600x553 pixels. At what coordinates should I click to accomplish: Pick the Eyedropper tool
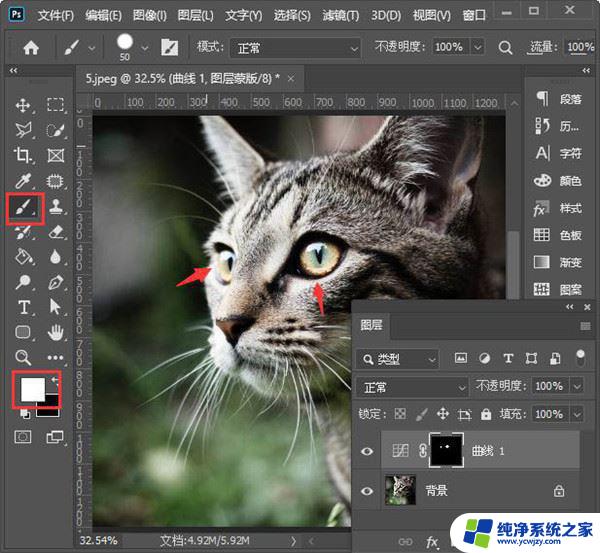(x=23, y=181)
